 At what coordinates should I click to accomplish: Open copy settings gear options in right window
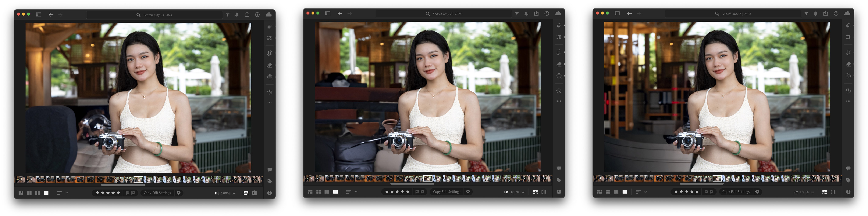(x=757, y=192)
